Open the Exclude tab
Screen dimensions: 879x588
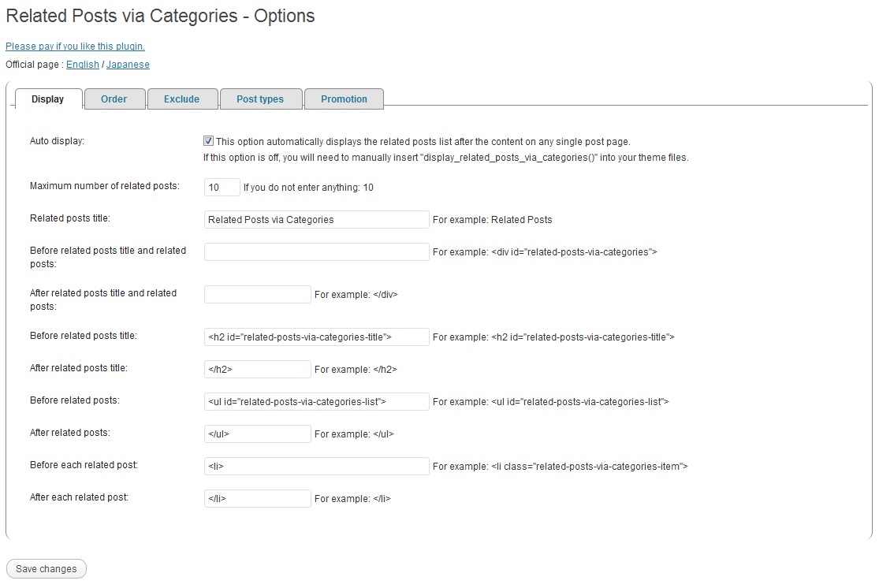(181, 99)
